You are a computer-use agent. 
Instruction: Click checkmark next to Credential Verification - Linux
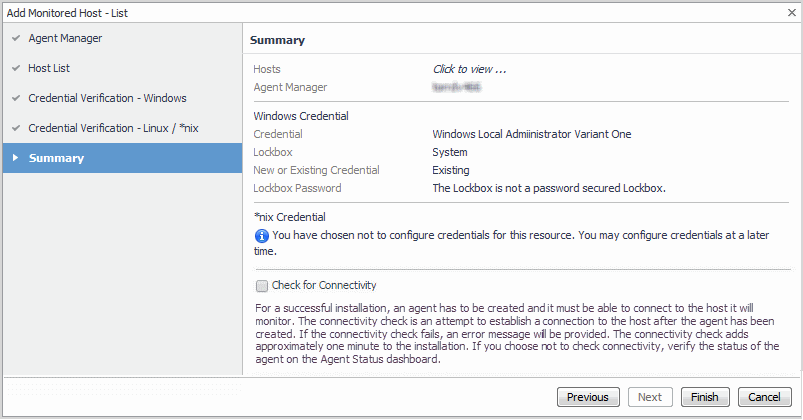pos(16,129)
